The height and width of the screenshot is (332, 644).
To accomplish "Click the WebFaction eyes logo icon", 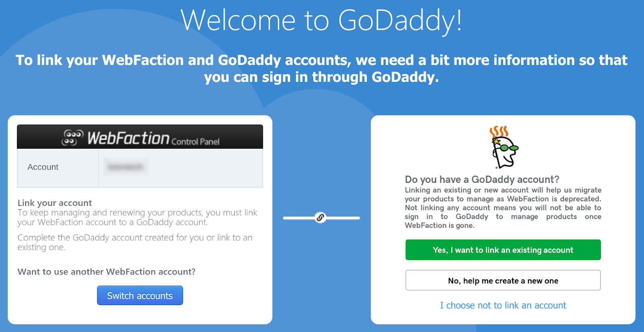I will tap(72, 137).
